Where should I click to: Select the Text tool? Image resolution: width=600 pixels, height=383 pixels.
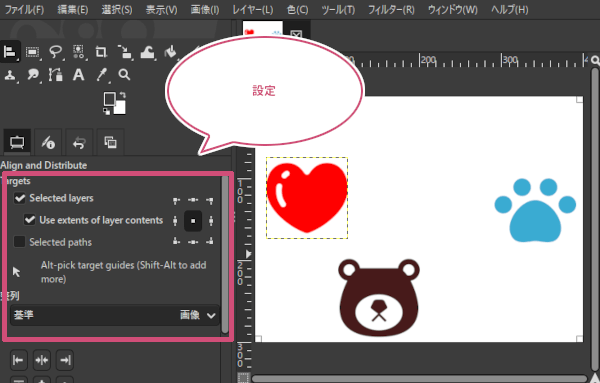[78, 75]
